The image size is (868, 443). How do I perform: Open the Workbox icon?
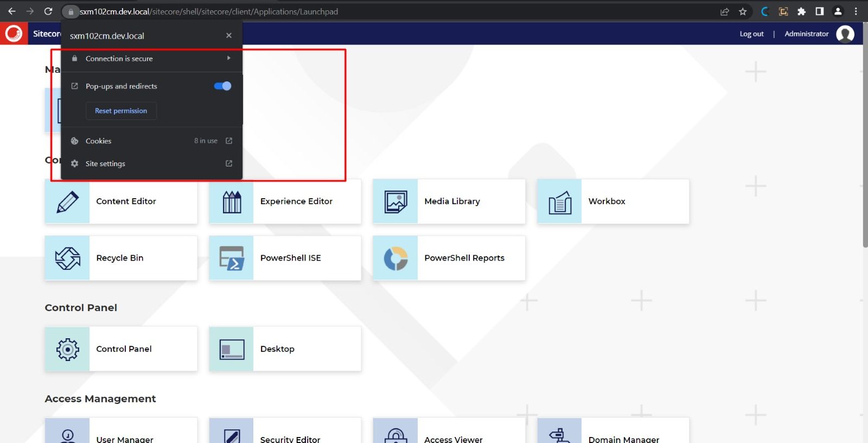point(560,202)
